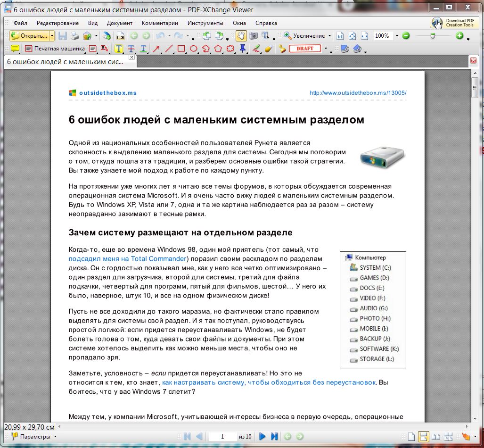The width and height of the screenshot is (484, 448).
Task: Select the text Select tool
Action: point(265,36)
